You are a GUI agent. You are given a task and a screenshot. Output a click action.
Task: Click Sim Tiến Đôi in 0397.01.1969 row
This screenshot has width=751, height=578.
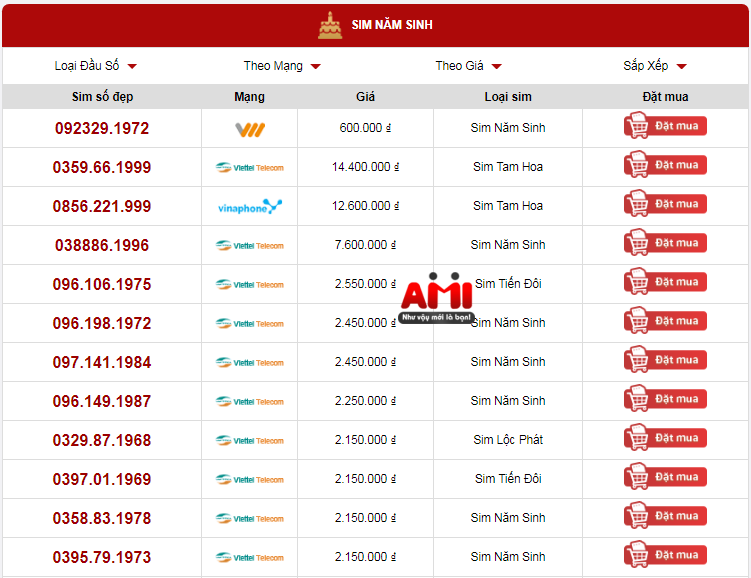[508, 478]
